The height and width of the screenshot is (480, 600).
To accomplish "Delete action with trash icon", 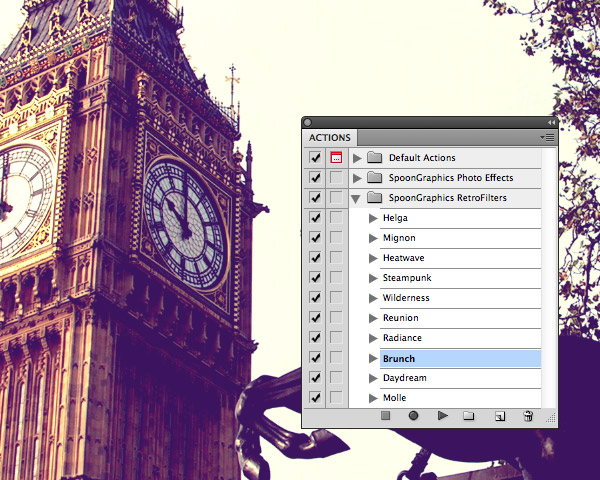I will point(528,415).
